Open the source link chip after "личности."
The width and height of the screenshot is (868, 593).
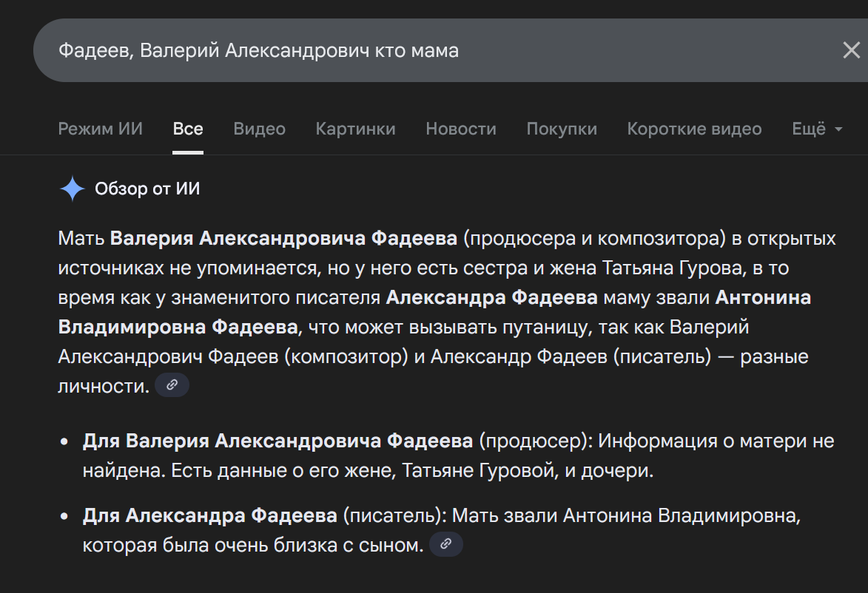pyautogui.click(x=172, y=385)
